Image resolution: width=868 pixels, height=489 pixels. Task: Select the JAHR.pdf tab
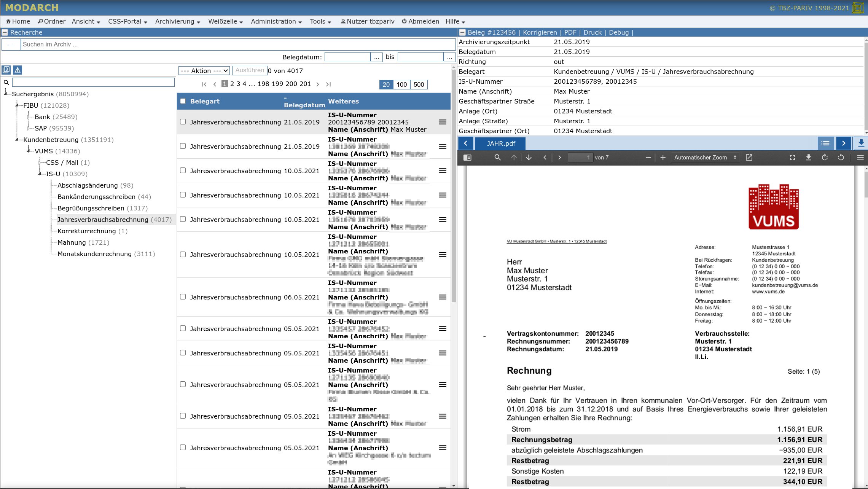pos(501,143)
